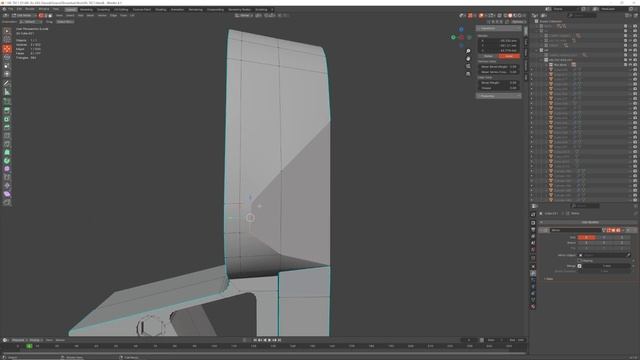The image size is (640, 360).
Task: Toggle Mirror modifier Axis X
Action: point(586,237)
